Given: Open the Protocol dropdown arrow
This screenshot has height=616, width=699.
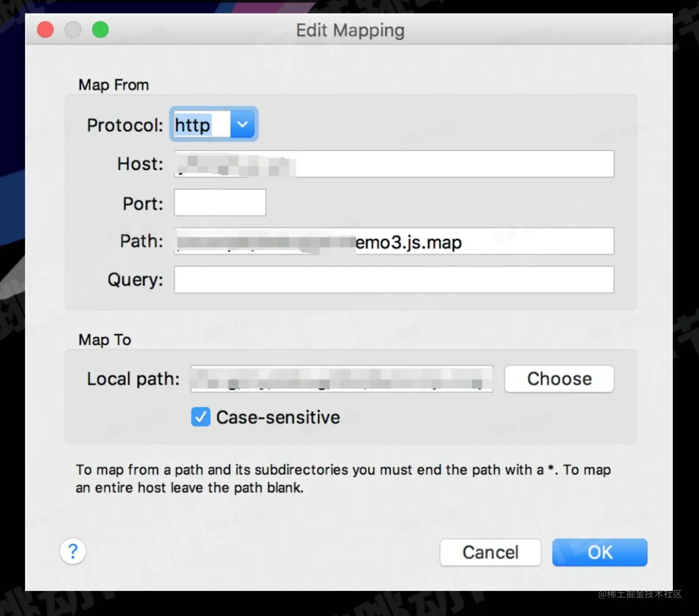Looking at the screenshot, I should (242, 124).
